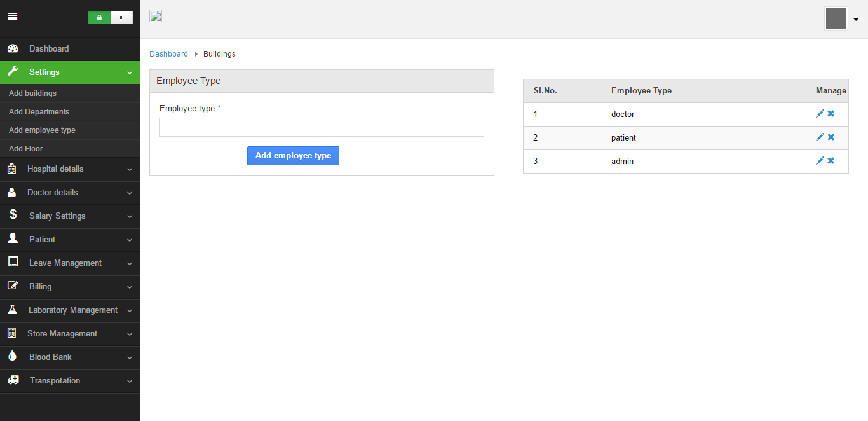Open the user avatar dropdown arrow
The image size is (868, 421).
(856, 20)
